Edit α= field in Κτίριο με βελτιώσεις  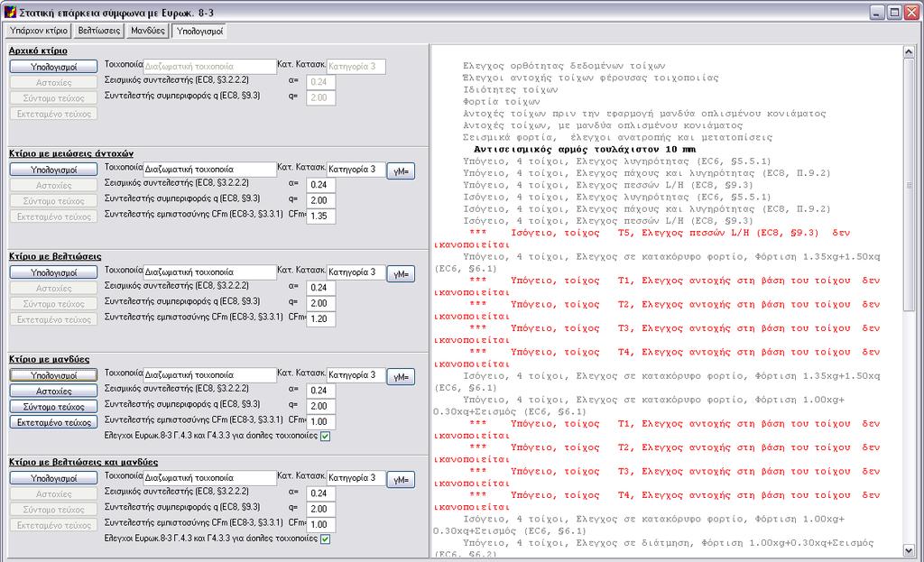tap(321, 288)
